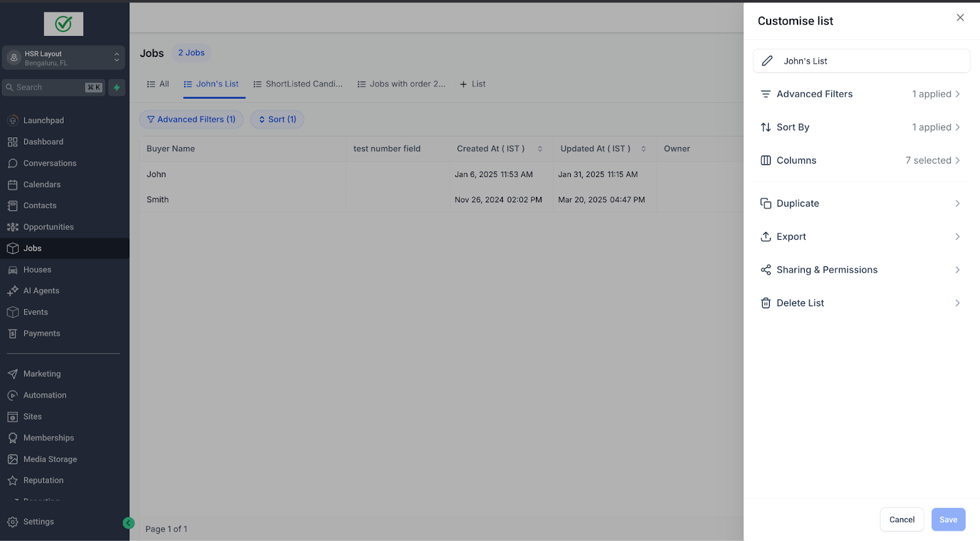The width and height of the screenshot is (980, 541).
Task: Click the Calendars icon in sidebar
Action: click(13, 184)
